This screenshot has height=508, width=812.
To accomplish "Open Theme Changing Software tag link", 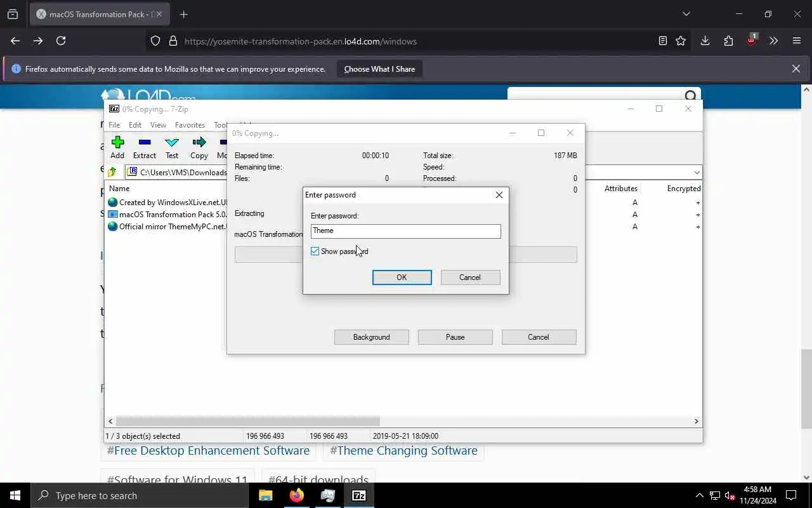I will tap(403, 451).
